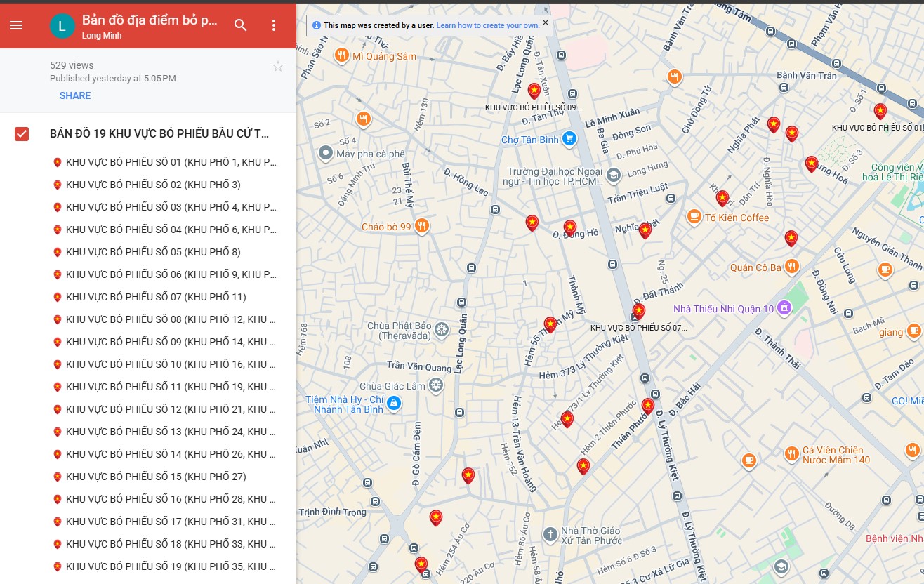The width and height of the screenshot is (924, 584).
Task: Click the Cháo bò 99 restaurant icon
Action: pos(421,226)
